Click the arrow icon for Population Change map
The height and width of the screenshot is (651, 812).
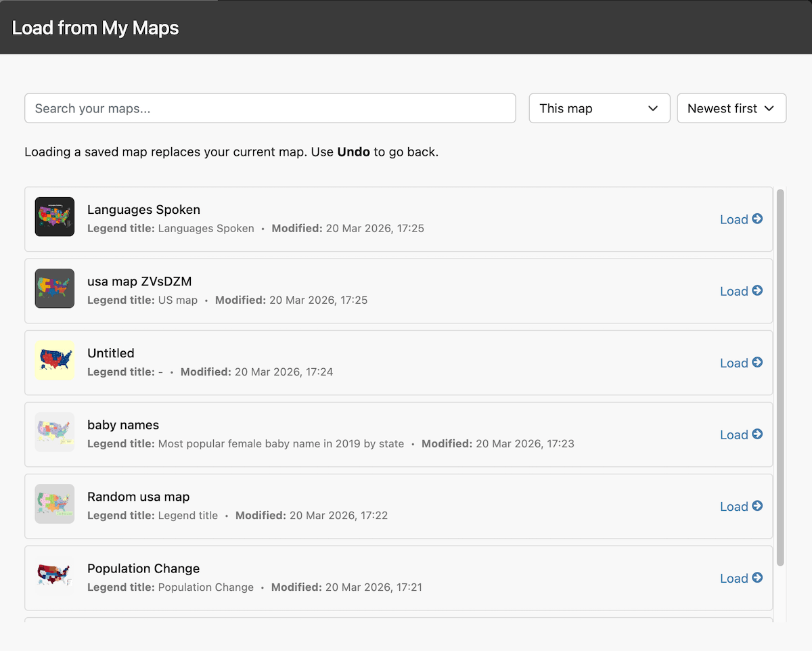coord(757,577)
